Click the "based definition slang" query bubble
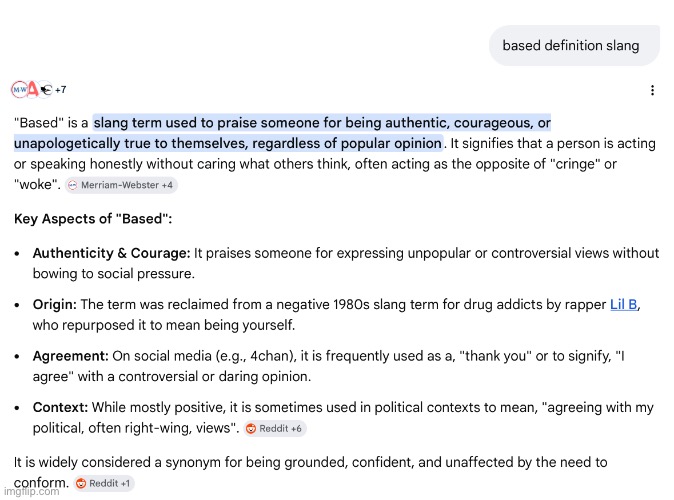674x500 pixels. (570, 45)
